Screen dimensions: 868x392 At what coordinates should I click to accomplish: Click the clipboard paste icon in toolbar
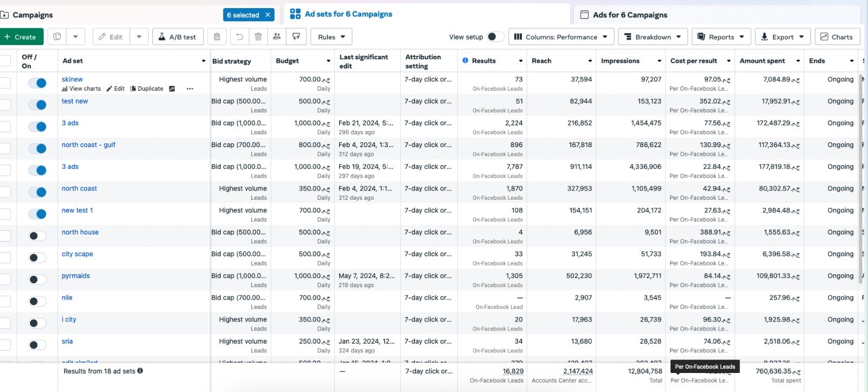(x=216, y=37)
